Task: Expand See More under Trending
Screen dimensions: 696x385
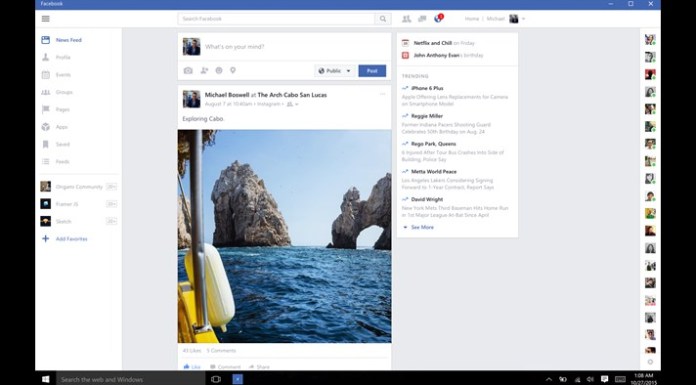Action: (x=418, y=227)
